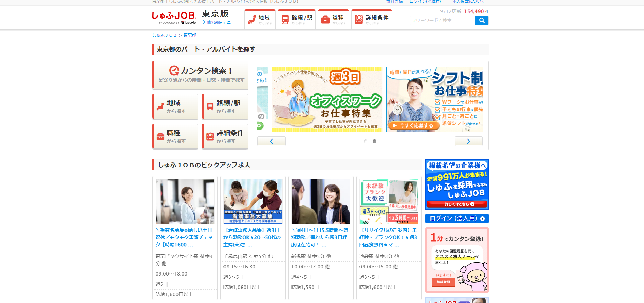The image size is (644, 303).
Task: Click 09:00～18:00 hours text
Action: pyautogui.click(x=171, y=274)
